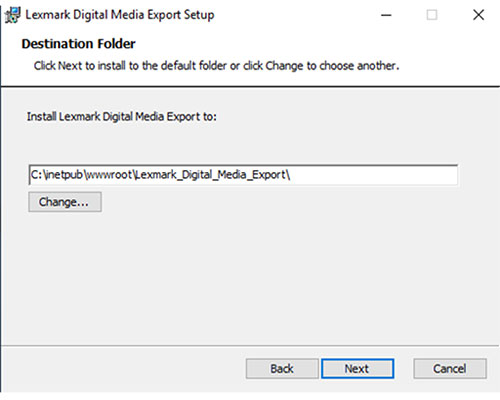Viewport: 500px width, 400px height.
Task: Close the Lexmark Digital Media Export Setup window
Action: [x=478, y=15]
